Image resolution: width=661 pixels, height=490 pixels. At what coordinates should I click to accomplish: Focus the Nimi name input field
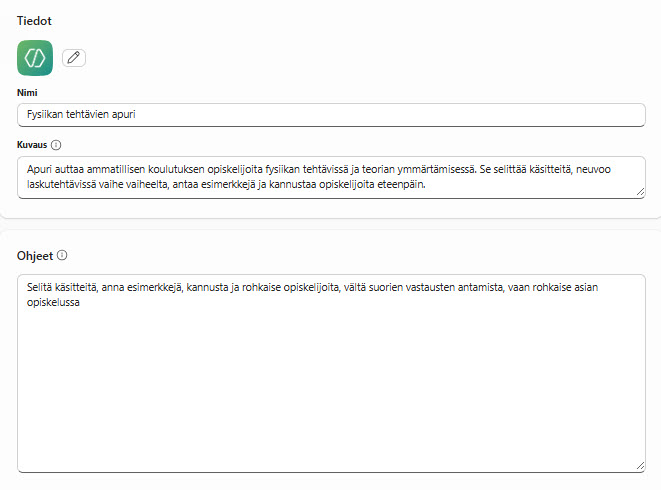(x=330, y=114)
